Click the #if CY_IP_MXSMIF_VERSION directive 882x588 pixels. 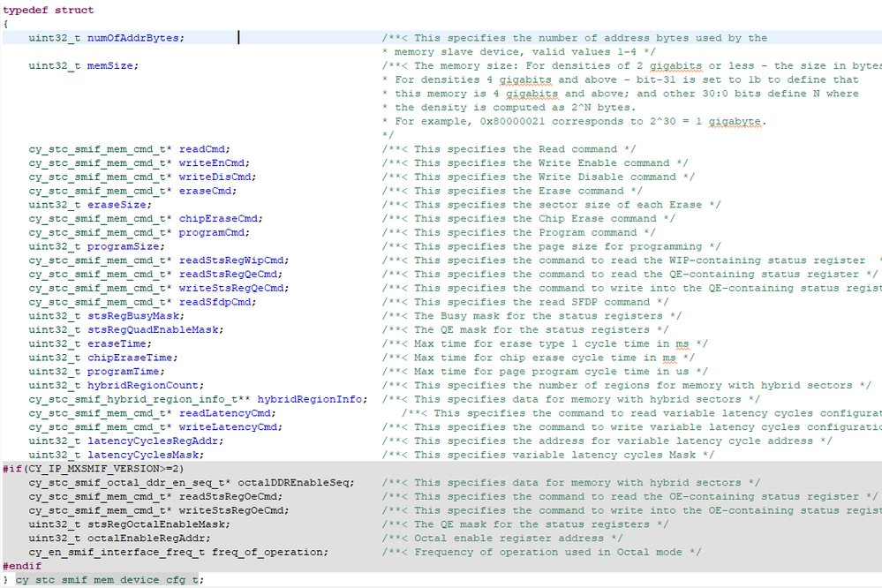click(94, 469)
